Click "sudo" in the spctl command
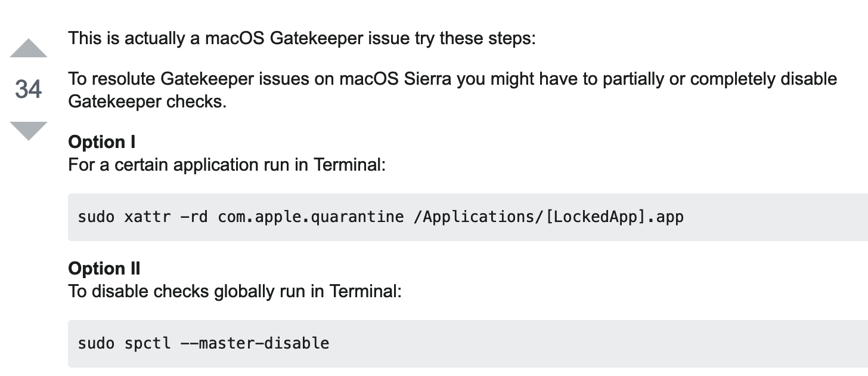This screenshot has width=868, height=376. pos(96,343)
